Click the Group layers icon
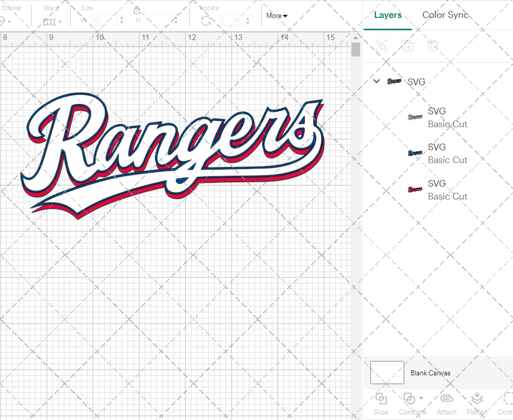This screenshot has width=513, height=420. tap(381, 46)
